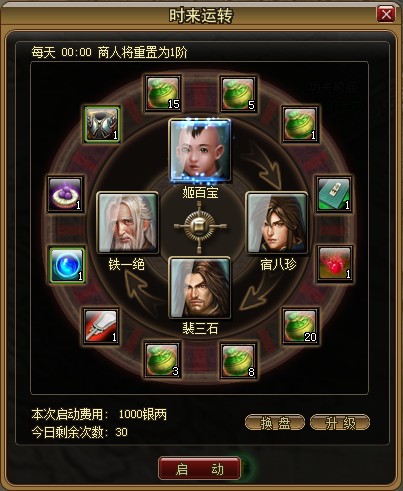The width and height of the screenshot is (403, 491).
Task: Close the 时来运转 window
Action: point(386,14)
